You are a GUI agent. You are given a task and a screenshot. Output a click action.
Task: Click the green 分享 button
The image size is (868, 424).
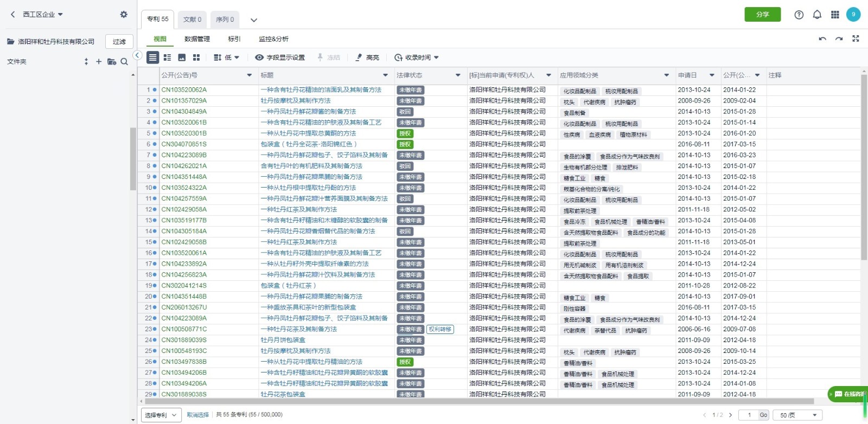pyautogui.click(x=763, y=15)
